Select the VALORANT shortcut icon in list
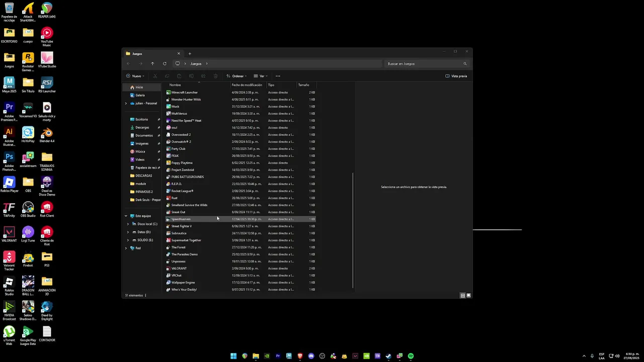This screenshot has height=362, width=644. coord(169,268)
